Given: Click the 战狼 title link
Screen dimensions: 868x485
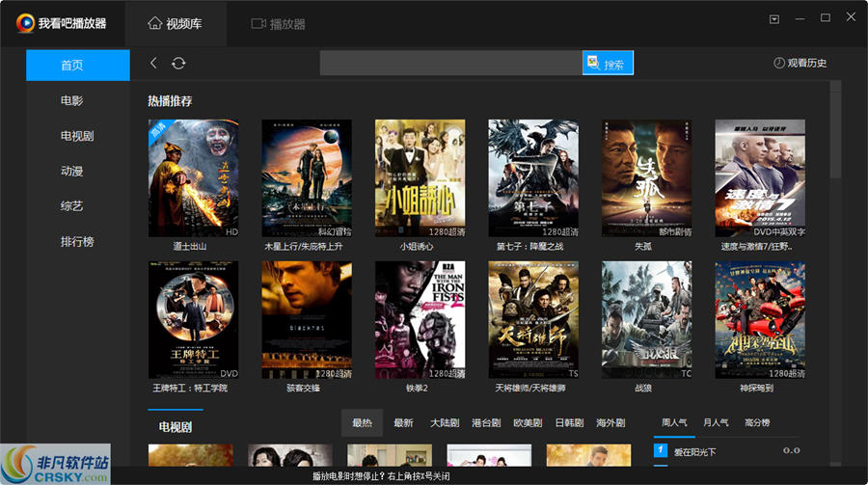Looking at the screenshot, I should (642, 389).
